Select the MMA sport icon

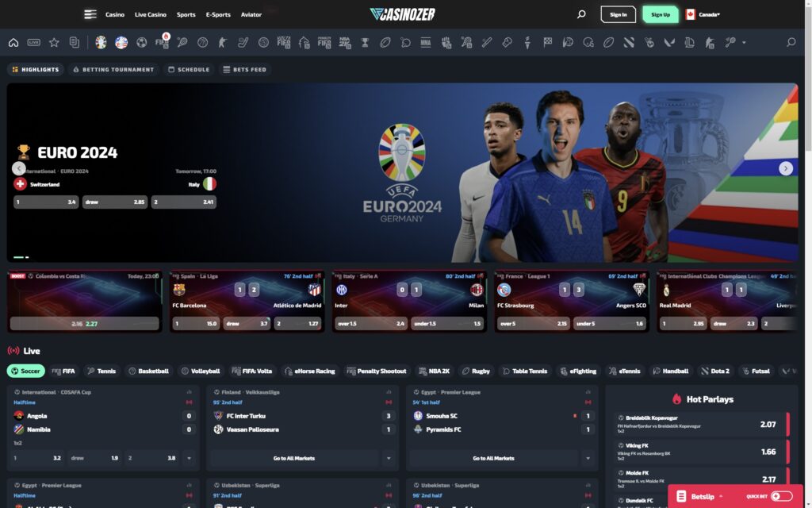point(426,43)
